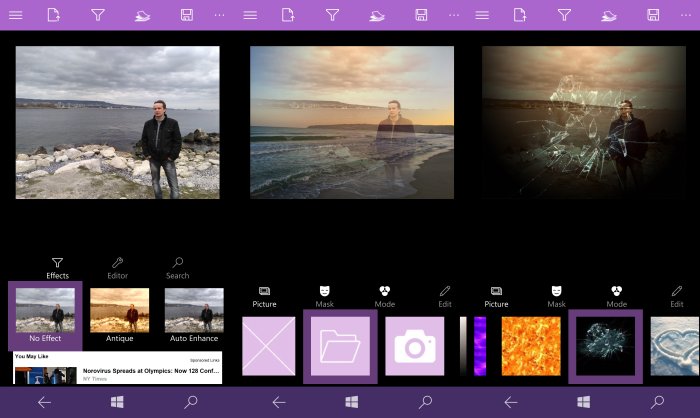Select Mask tab in middle screen
This screenshot has height=418, width=700.
[325, 297]
